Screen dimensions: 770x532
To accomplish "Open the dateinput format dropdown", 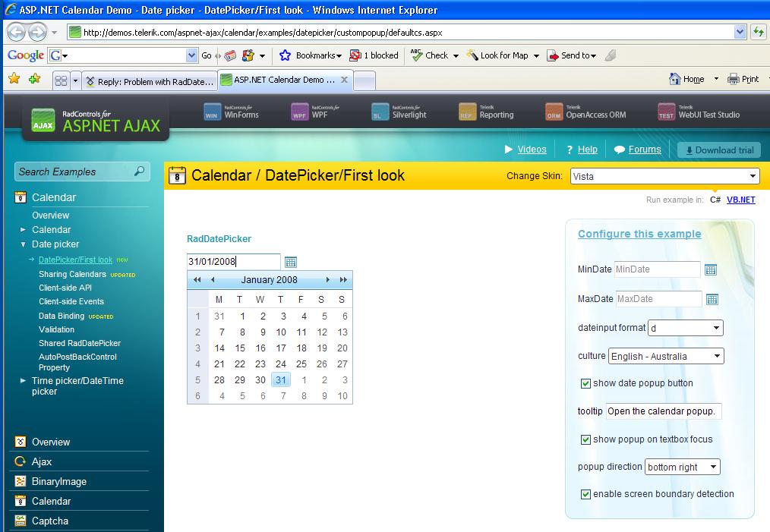I will pyautogui.click(x=686, y=328).
